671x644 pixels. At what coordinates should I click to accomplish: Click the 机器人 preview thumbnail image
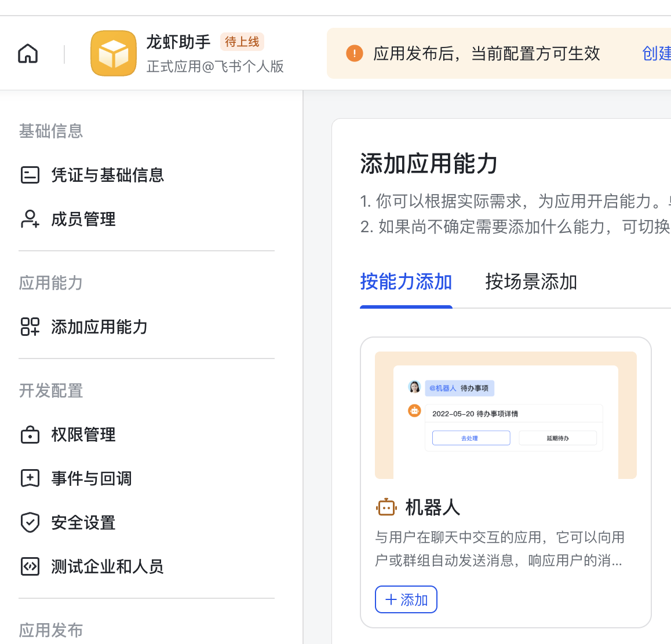click(x=505, y=415)
